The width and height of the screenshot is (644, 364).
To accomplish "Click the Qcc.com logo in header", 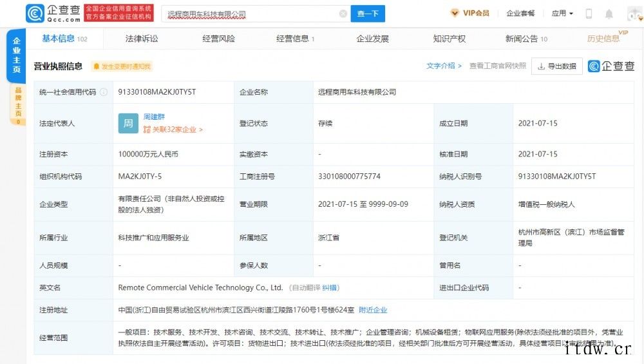I will pyautogui.click(x=53, y=14).
